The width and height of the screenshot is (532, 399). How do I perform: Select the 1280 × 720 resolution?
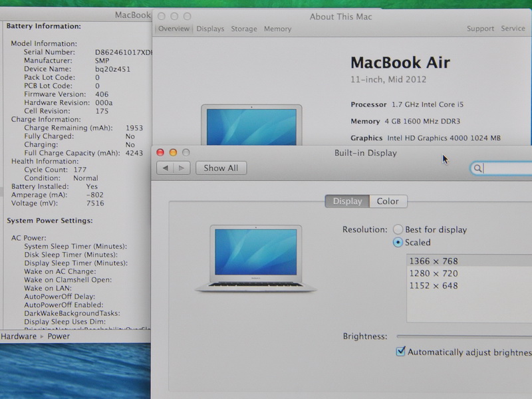[469, 273]
